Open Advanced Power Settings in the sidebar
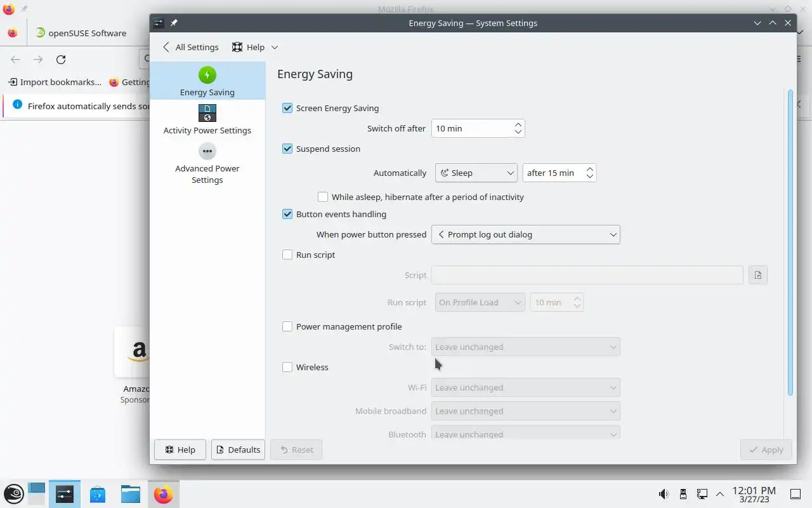Screen dimensions: 812x508 click(207, 163)
